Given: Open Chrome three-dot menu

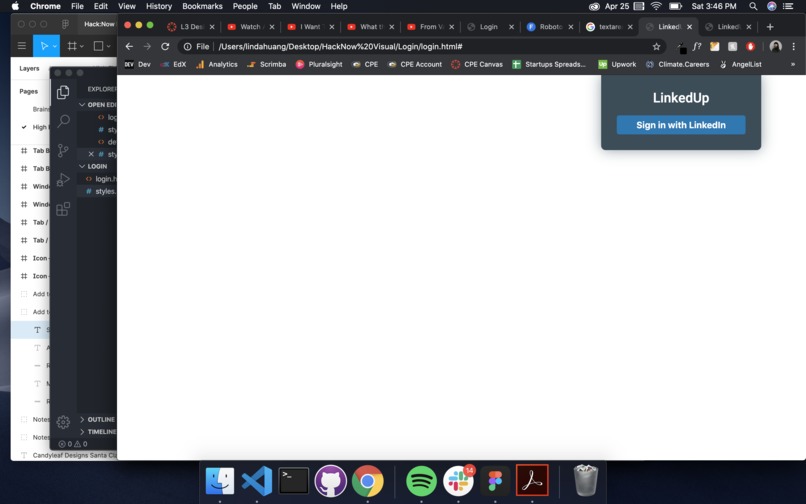Looking at the screenshot, I should pos(794,46).
